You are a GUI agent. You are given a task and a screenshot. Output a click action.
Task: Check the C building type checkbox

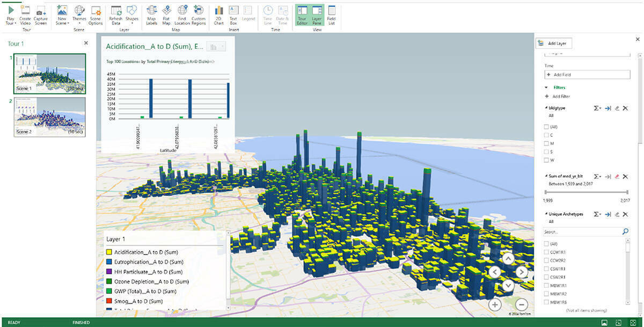point(546,135)
